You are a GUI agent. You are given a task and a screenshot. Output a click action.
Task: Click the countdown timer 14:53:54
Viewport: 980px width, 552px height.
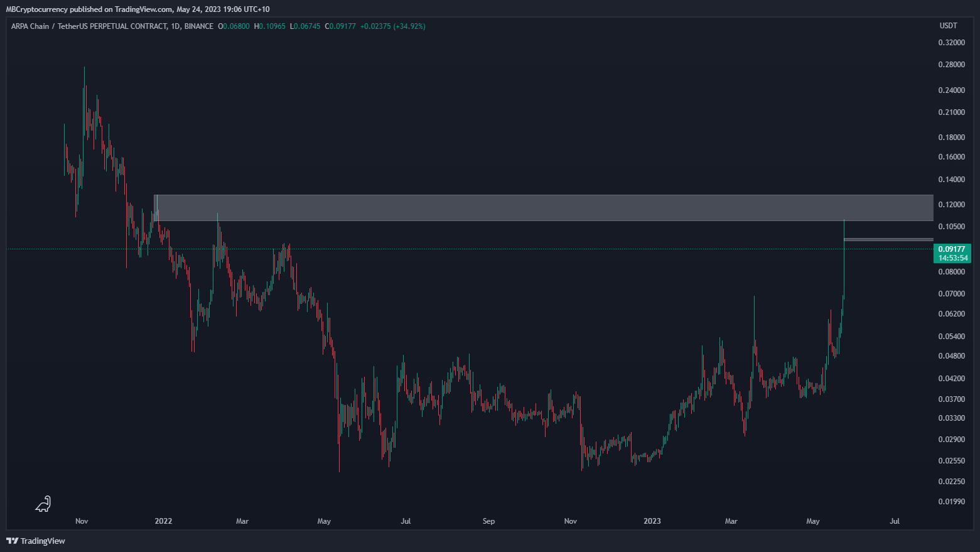[953, 258]
